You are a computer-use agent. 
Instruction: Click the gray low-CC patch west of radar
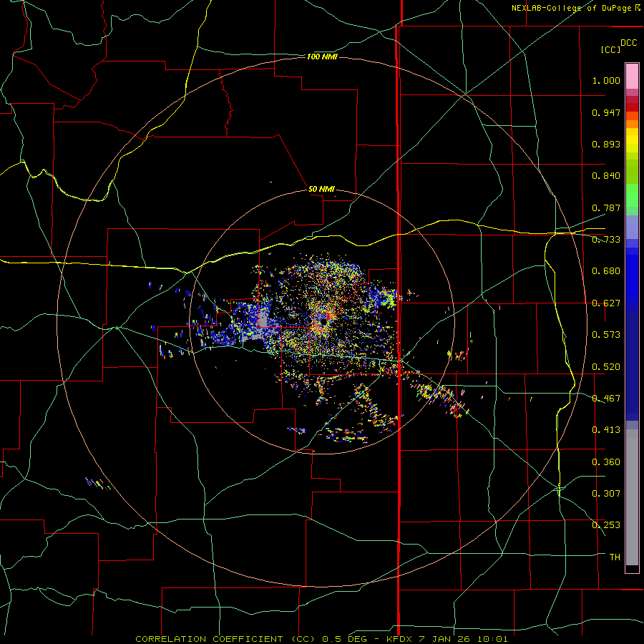click(x=263, y=321)
